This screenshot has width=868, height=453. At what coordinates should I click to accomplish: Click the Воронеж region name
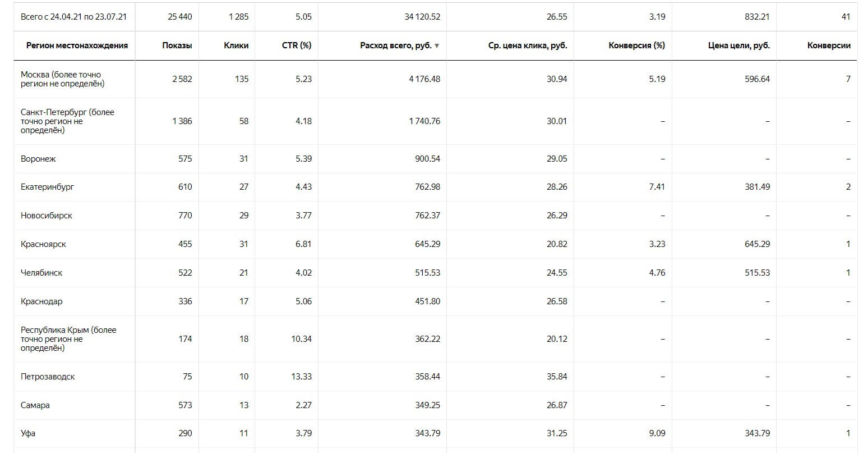coord(38,159)
